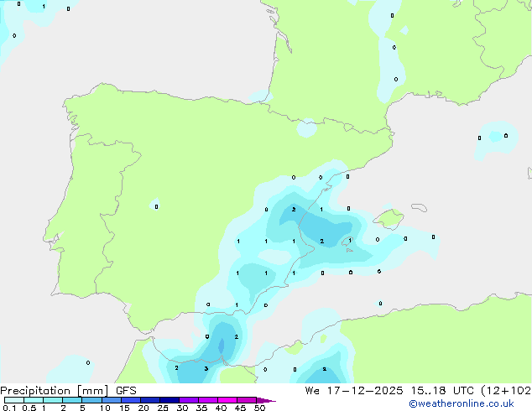
Task: Click the over-50 mm legend arrow tip
Action: [266, 400]
